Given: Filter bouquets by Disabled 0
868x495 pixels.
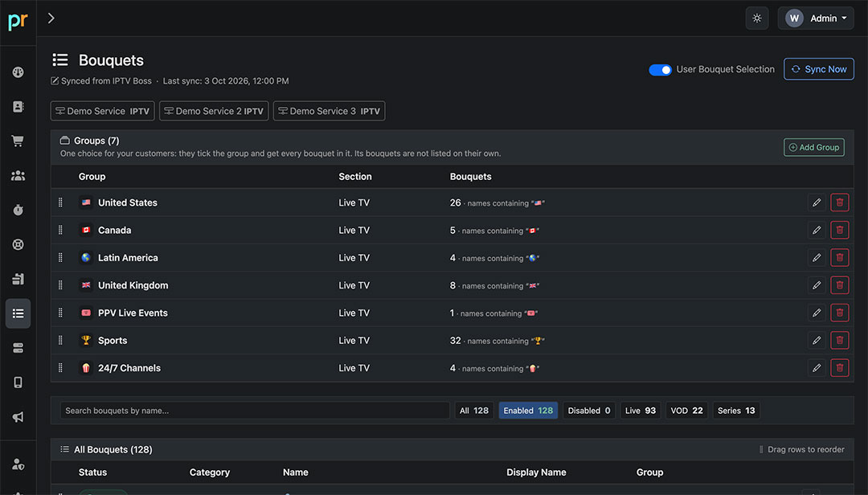Looking at the screenshot, I should tap(589, 411).
